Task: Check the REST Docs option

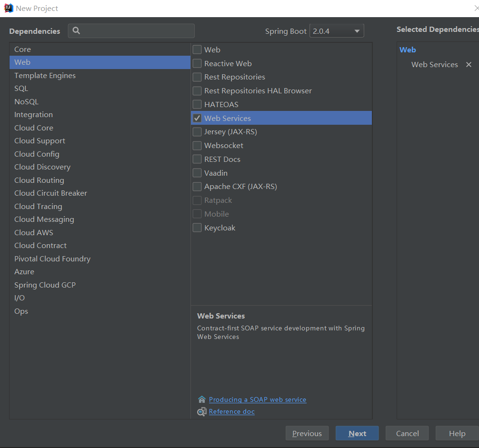Action: [197, 159]
